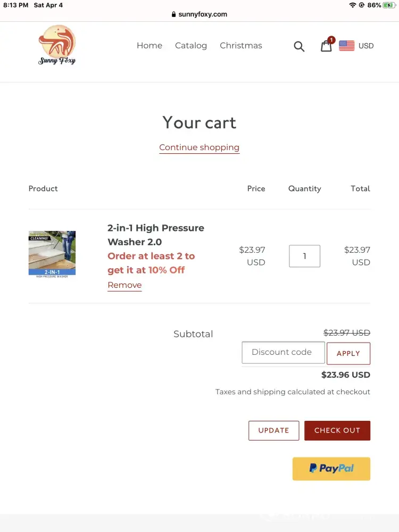The image size is (399, 532).
Task: Open the shopping bag cart icon
Action: click(x=326, y=46)
